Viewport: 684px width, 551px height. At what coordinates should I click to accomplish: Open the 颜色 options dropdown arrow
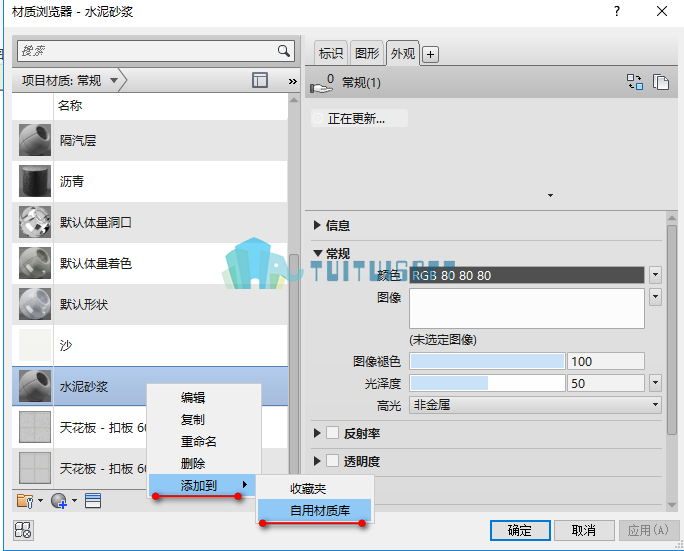click(655, 275)
